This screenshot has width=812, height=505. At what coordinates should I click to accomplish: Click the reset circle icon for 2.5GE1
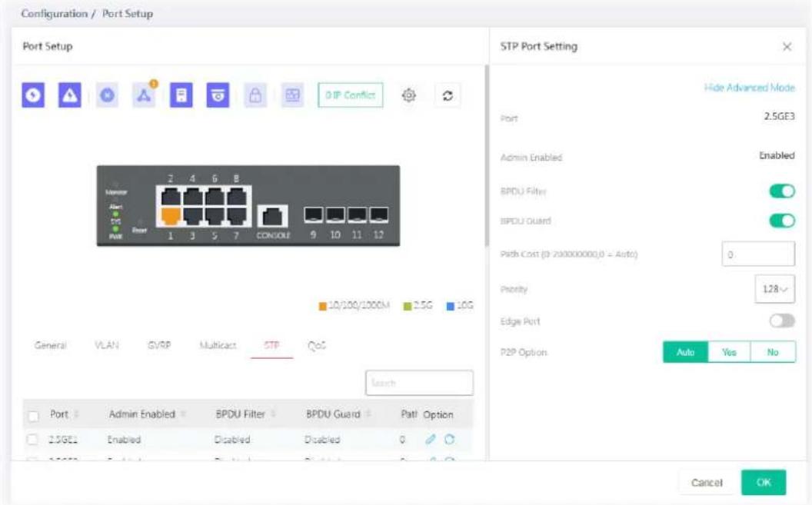[x=450, y=440]
